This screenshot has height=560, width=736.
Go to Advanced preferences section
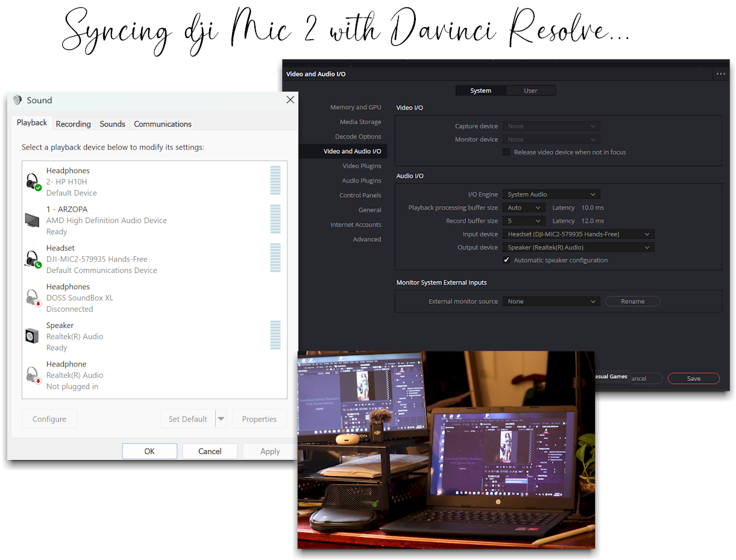367,239
